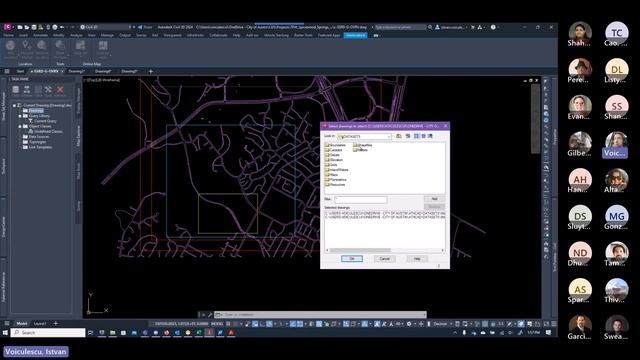Click the Undo arrow in quick access toolbar
Image resolution: width=640 pixels, height=360 pixels.
click(x=62, y=27)
